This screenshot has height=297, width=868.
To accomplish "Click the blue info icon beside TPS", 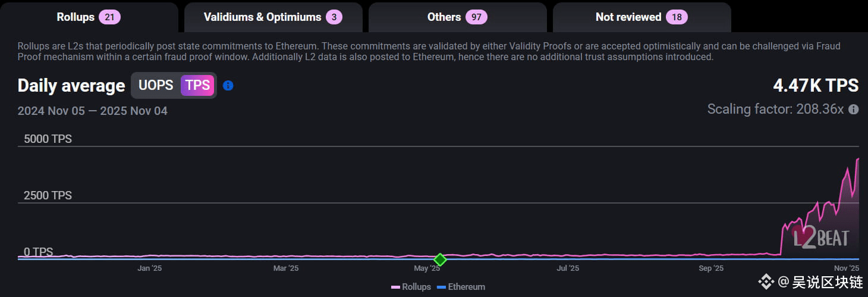I will (x=228, y=86).
